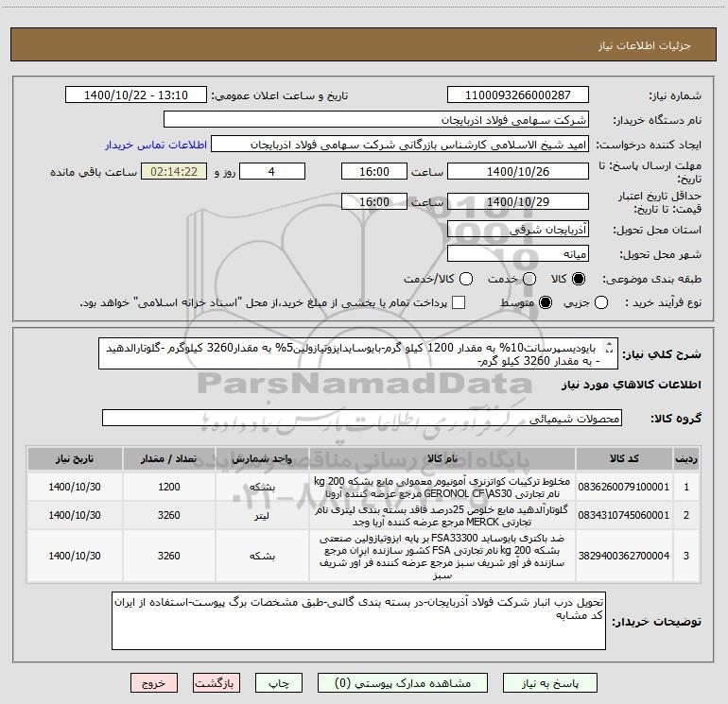Select the کالا radio button

[x=579, y=279]
